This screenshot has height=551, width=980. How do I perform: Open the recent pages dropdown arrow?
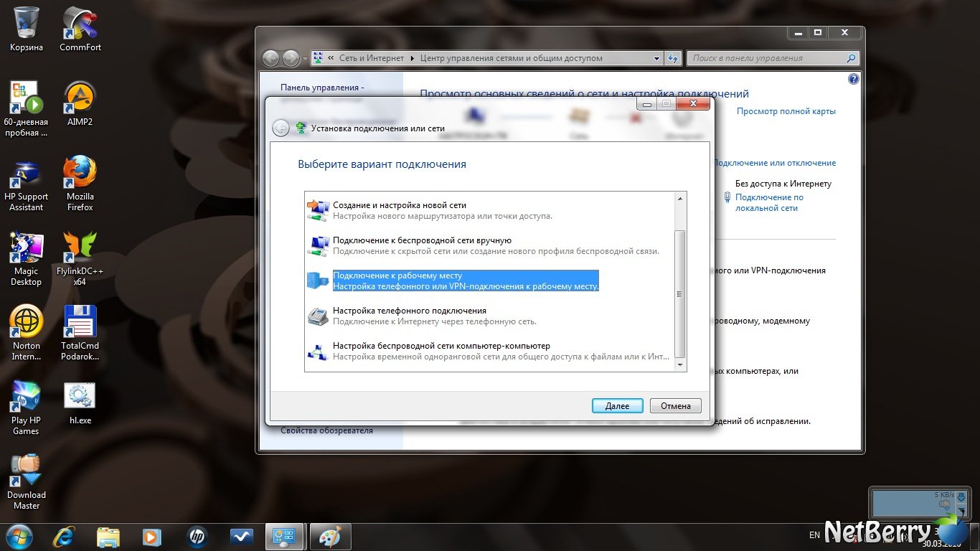[x=305, y=58]
